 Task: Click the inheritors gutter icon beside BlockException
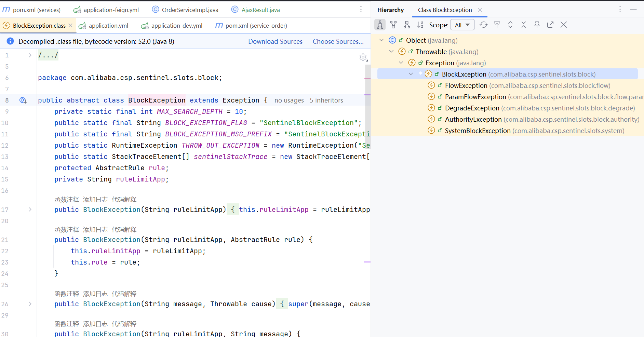[23, 100]
